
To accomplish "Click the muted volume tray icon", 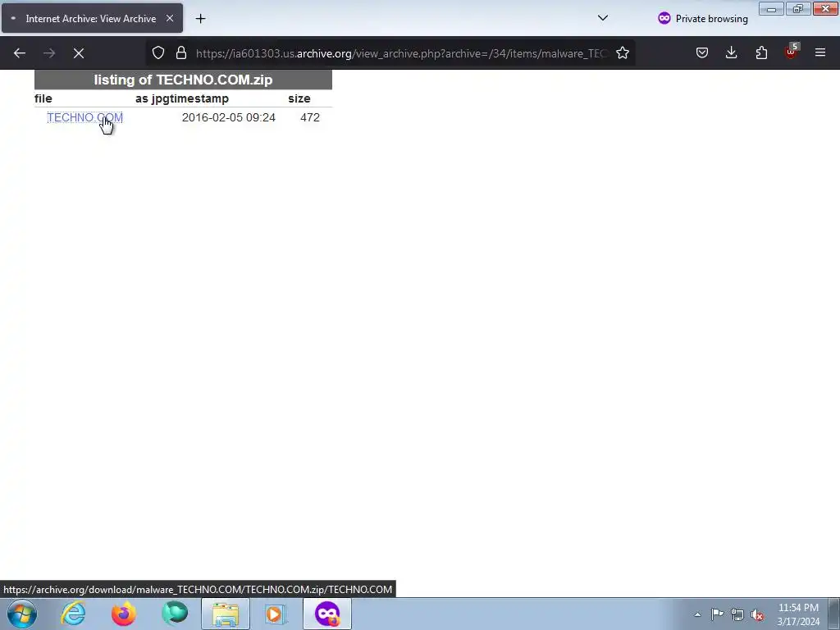I will (757, 614).
